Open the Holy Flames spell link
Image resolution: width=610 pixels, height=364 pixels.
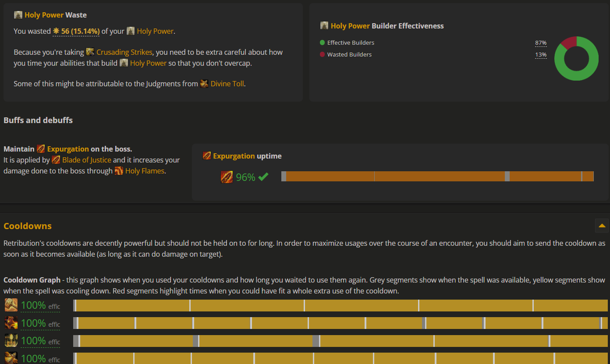145,171
